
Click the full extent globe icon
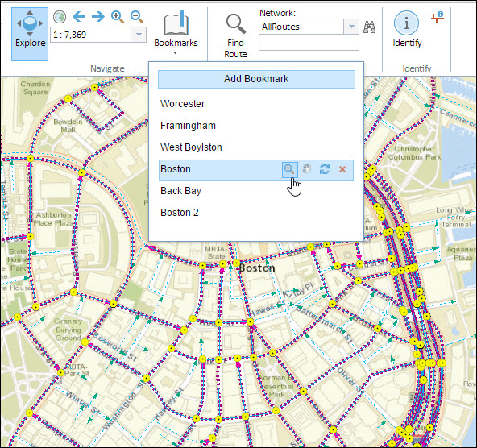(60, 17)
